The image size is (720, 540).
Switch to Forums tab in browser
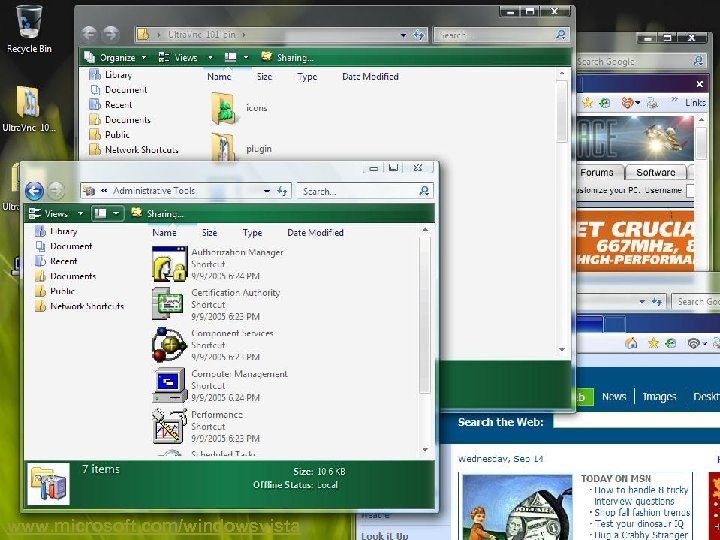pos(597,173)
